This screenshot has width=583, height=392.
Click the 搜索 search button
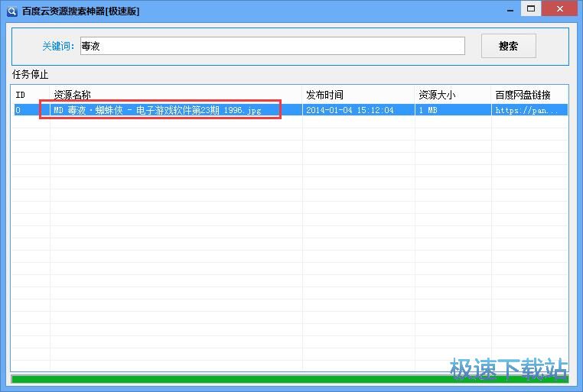tap(508, 46)
